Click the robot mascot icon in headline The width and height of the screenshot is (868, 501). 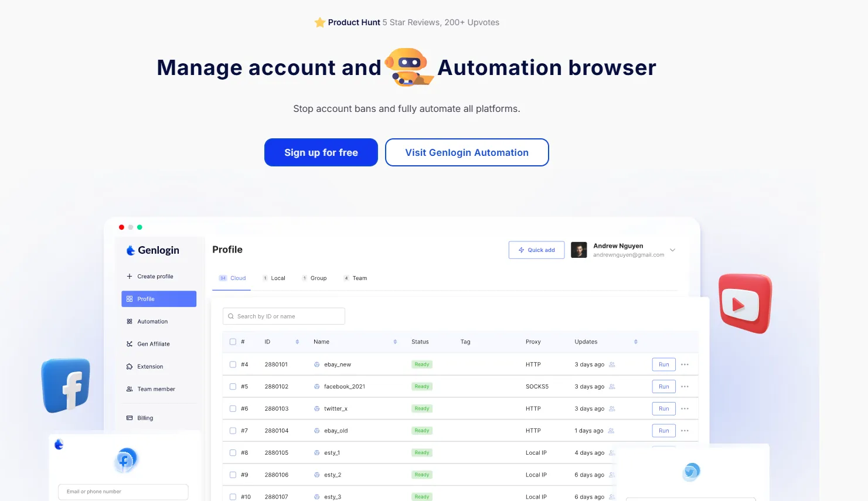coord(409,67)
